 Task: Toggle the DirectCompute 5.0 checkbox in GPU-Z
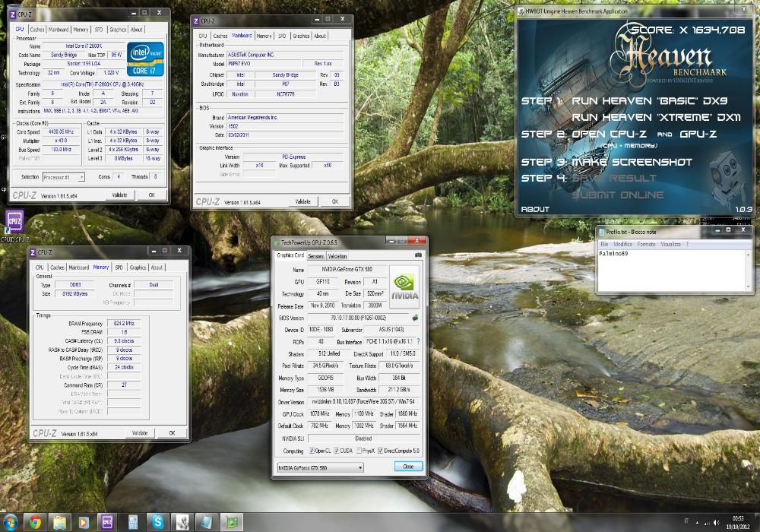point(381,451)
